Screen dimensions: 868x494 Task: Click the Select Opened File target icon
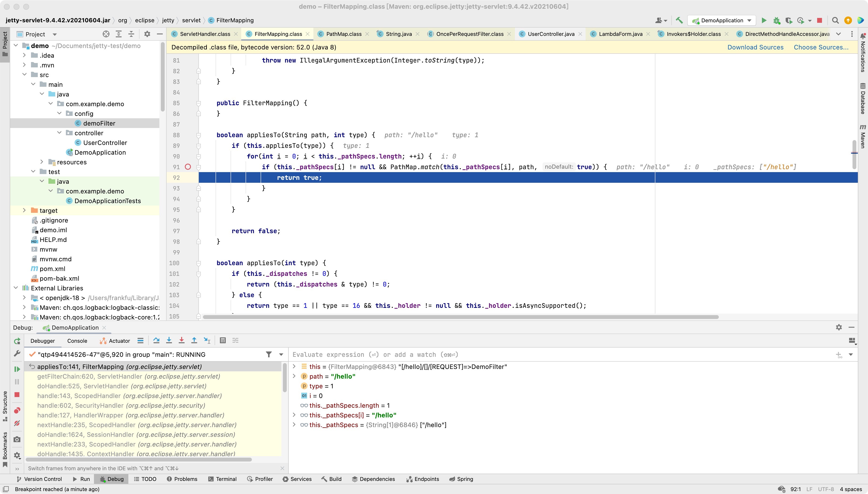106,34
